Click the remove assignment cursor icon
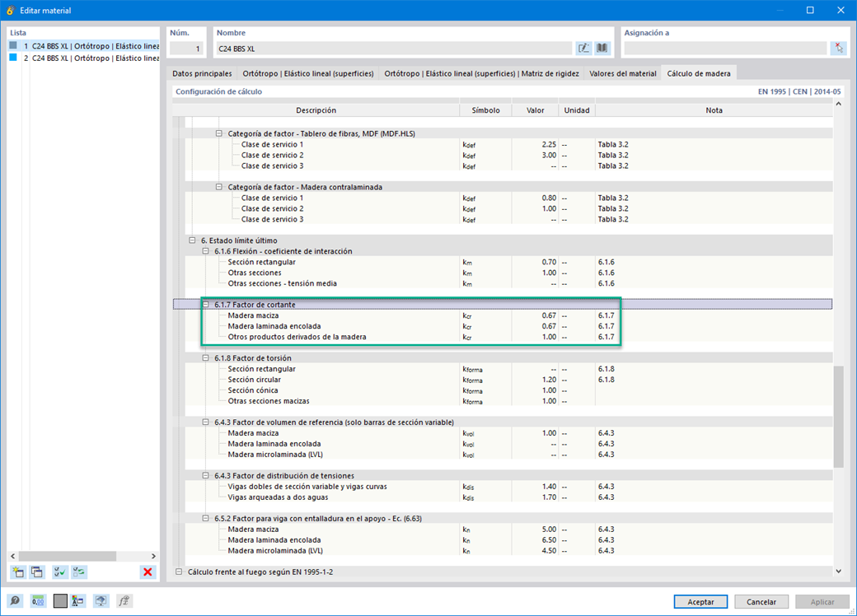Image resolution: width=857 pixels, height=616 pixels. tap(838, 48)
